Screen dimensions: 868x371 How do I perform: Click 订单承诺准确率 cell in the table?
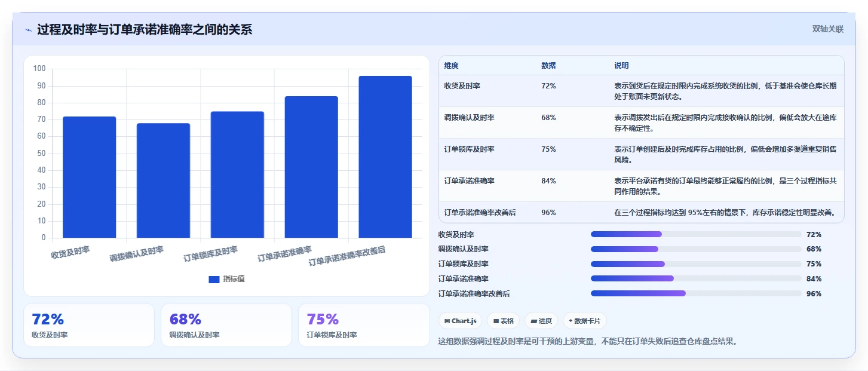[469, 181]
